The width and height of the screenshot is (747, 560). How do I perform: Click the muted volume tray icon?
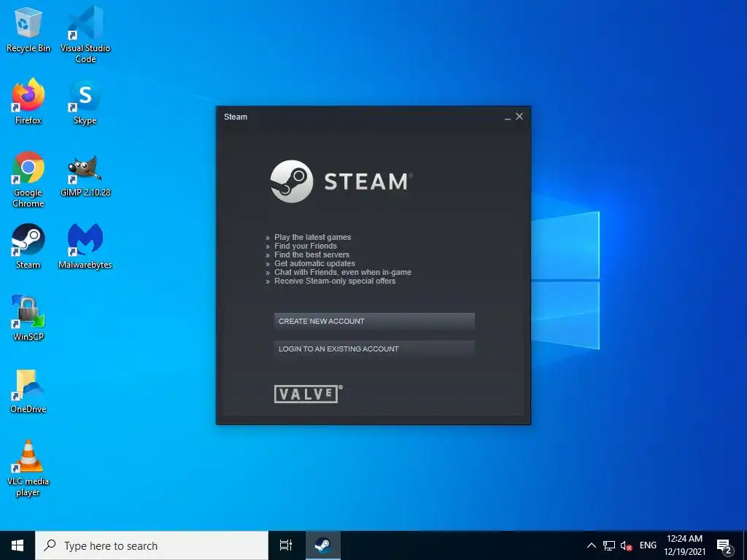pos(627,545)
